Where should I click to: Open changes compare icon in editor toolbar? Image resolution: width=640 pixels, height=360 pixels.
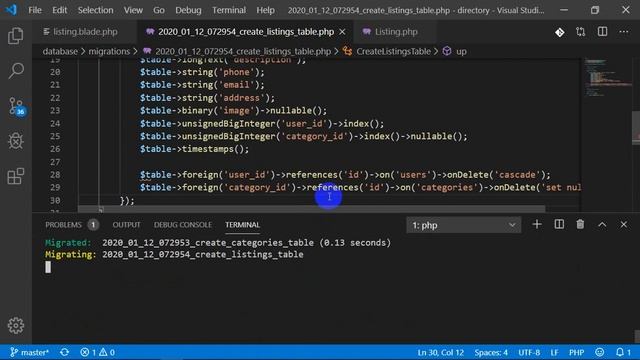point(580,32)
